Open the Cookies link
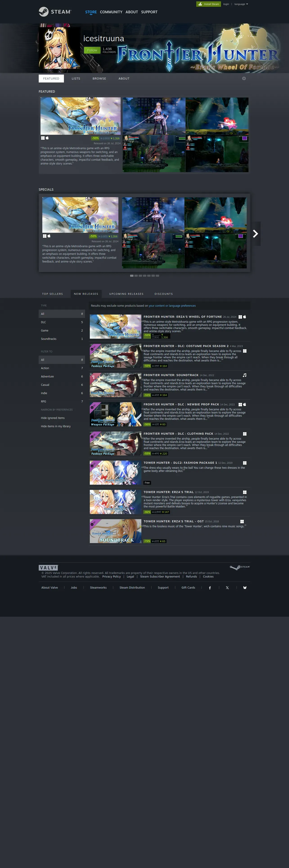 [x=208, y=577]
